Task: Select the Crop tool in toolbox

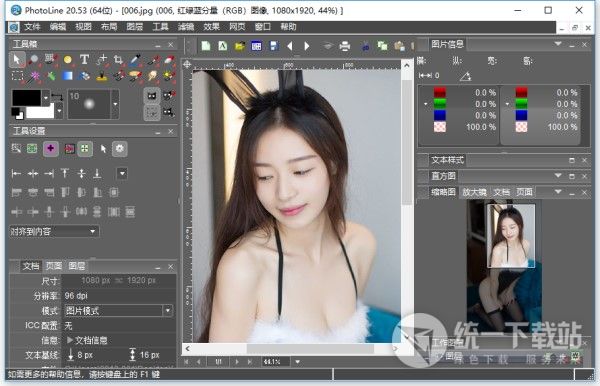Action: 118,59
